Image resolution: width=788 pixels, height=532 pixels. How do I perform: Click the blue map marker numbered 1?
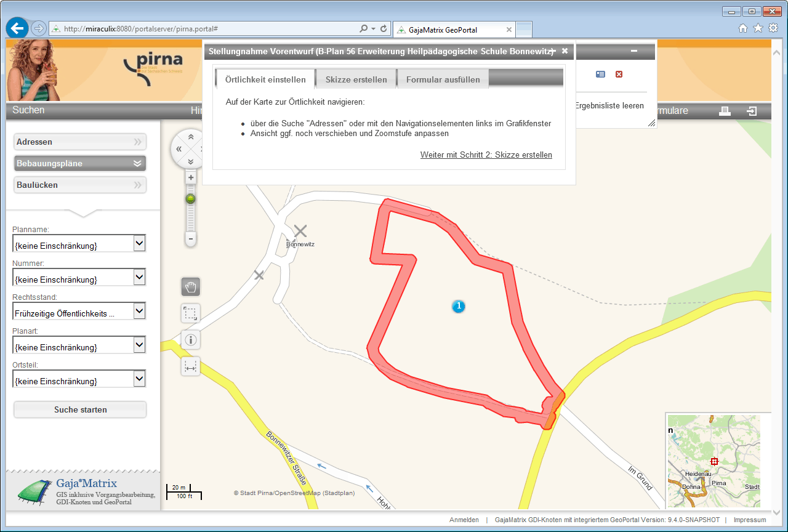458,306
